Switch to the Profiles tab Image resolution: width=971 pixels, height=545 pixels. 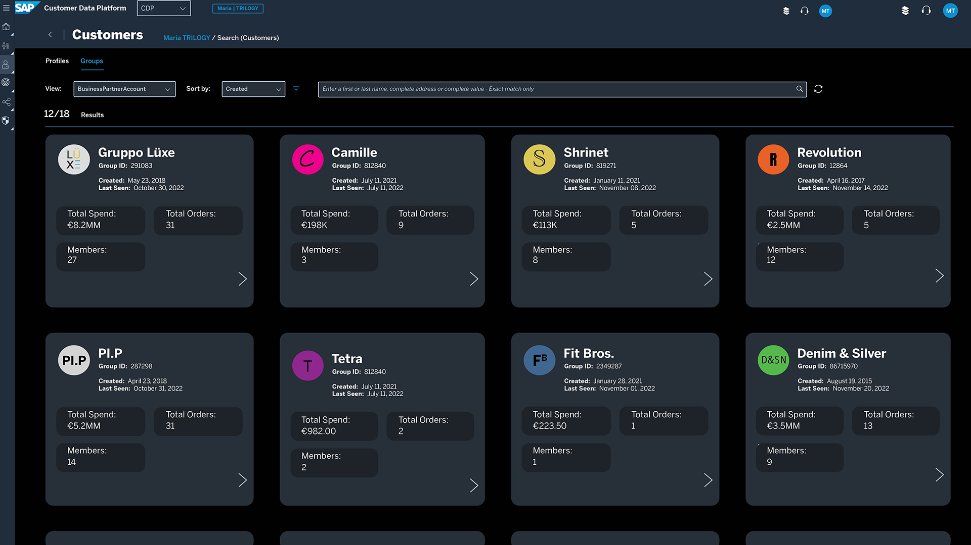57,61
